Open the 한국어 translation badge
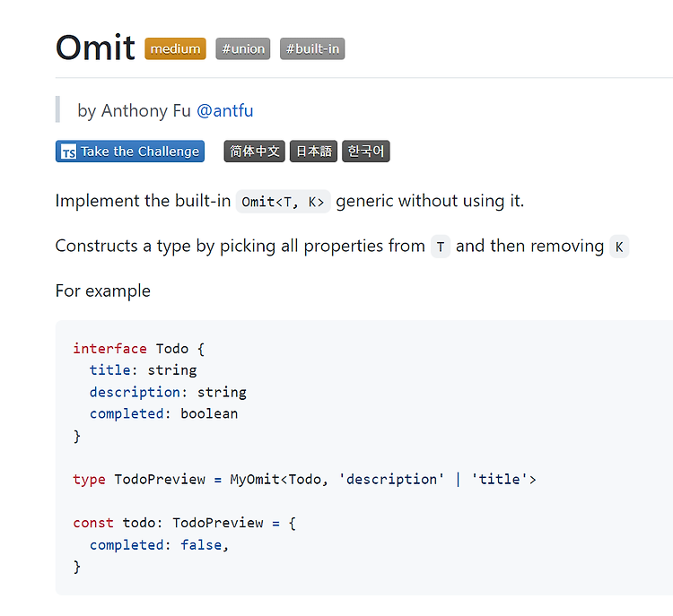The width and height of the screenshot is (673, 616). click(x=366, y=152)
